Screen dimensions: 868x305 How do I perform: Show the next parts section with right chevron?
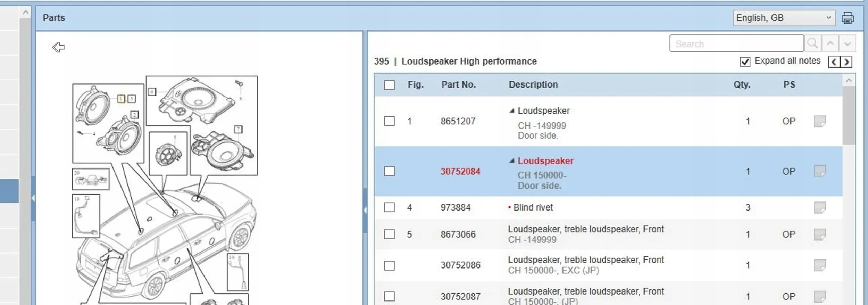click(846, 62)
